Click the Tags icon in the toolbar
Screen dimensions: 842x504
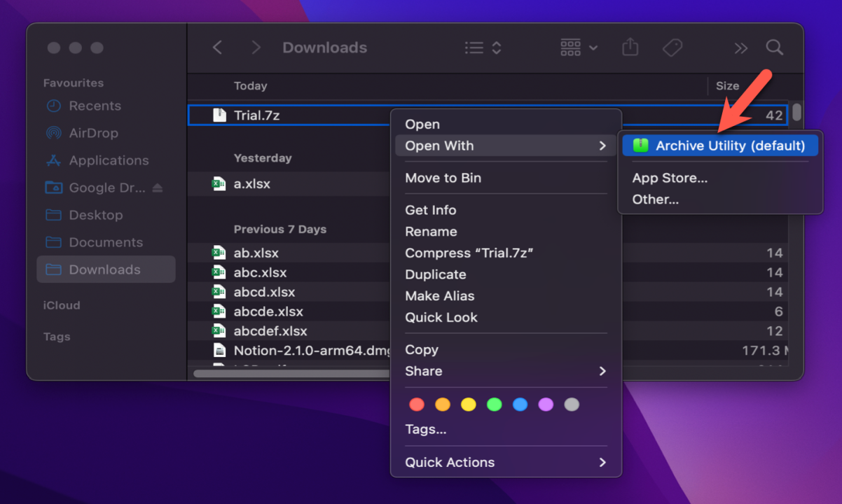672,48
